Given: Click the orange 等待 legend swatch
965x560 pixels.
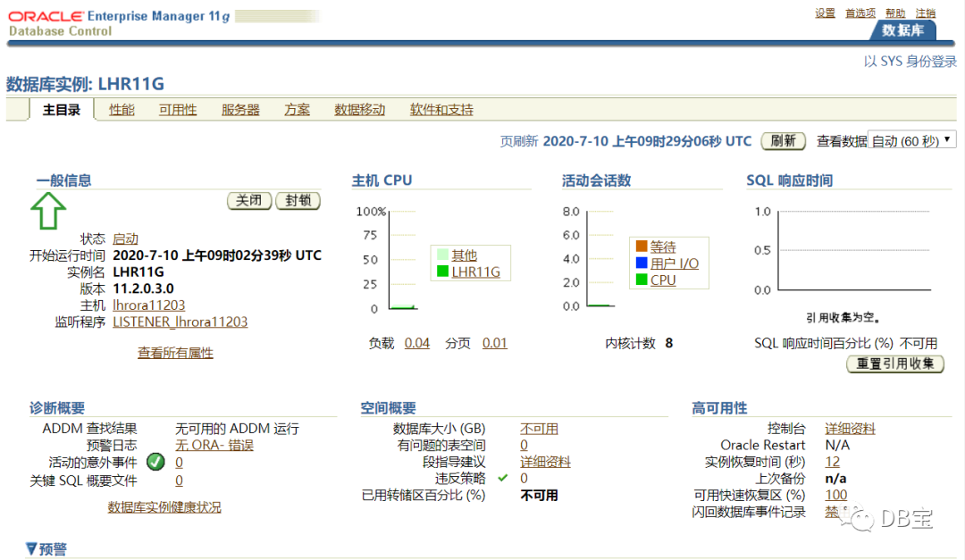Looking at the screenshot, I should point(642,247).
